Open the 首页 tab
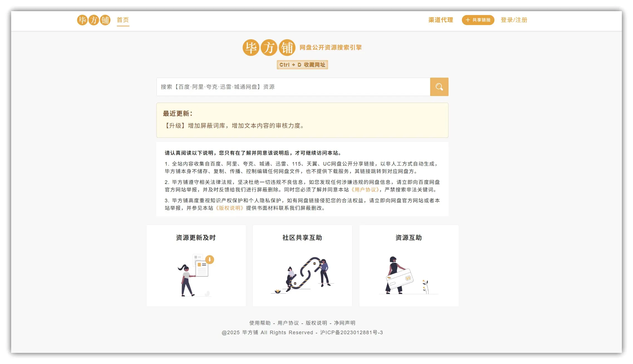This screenshot has width=633, height=364. (x=123, y=20)
